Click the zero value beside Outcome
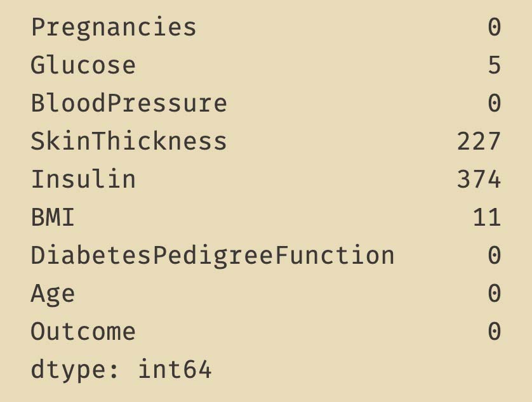This screenshot has height=402, width=532. pyautogui.click(x=495, y=332)
